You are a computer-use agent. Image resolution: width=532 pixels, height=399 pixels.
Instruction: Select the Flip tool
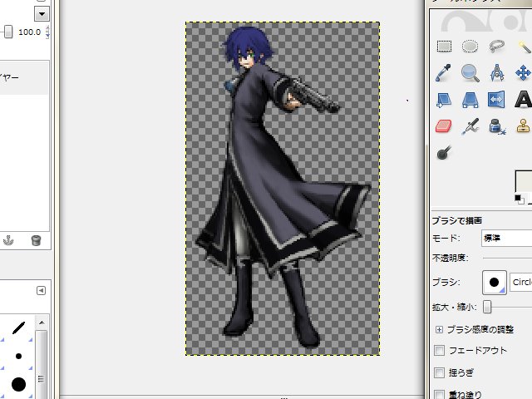point(496,100)
